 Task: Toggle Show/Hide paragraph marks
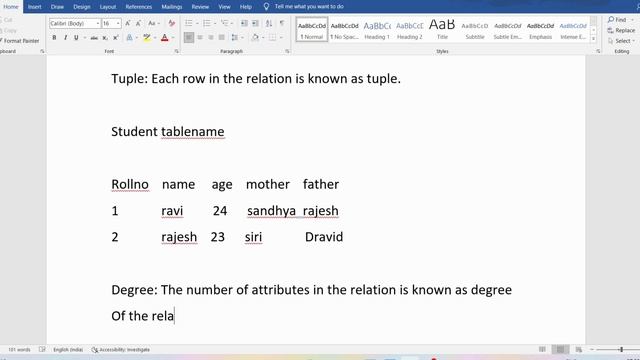(282, 24)
